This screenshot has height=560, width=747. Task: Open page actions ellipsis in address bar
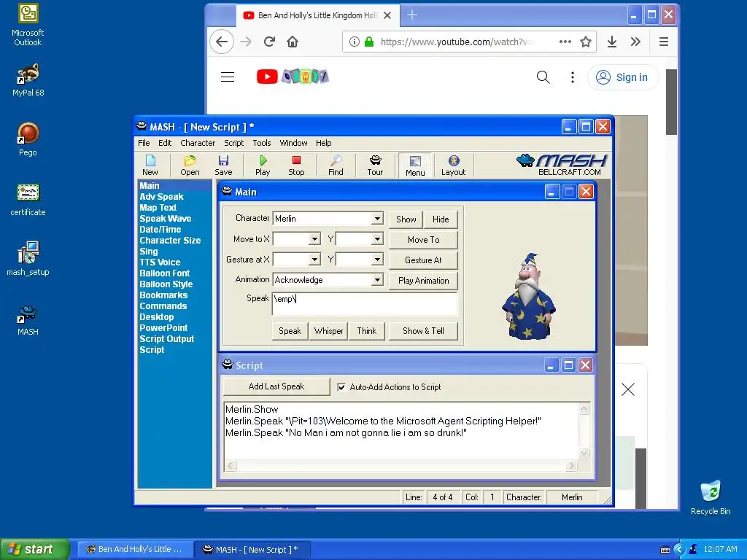coord(565,42)
